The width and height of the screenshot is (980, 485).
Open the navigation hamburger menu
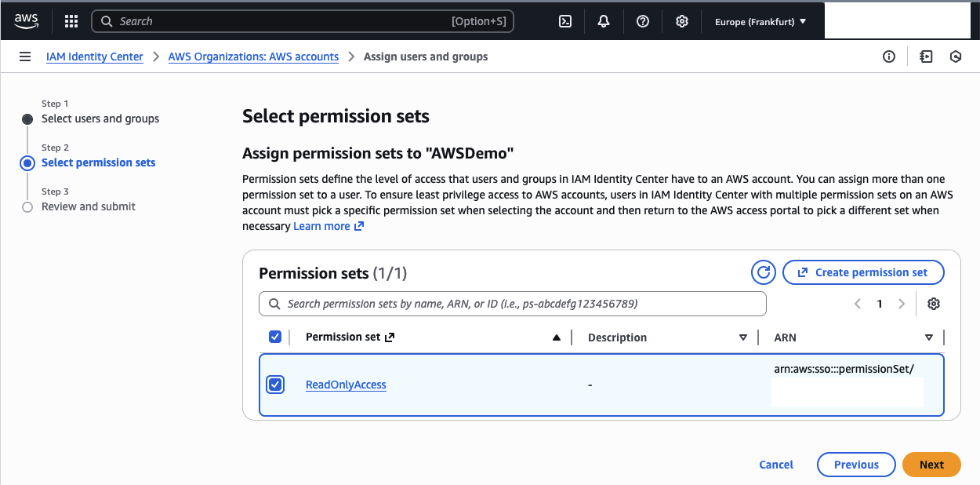click(25, 57)
